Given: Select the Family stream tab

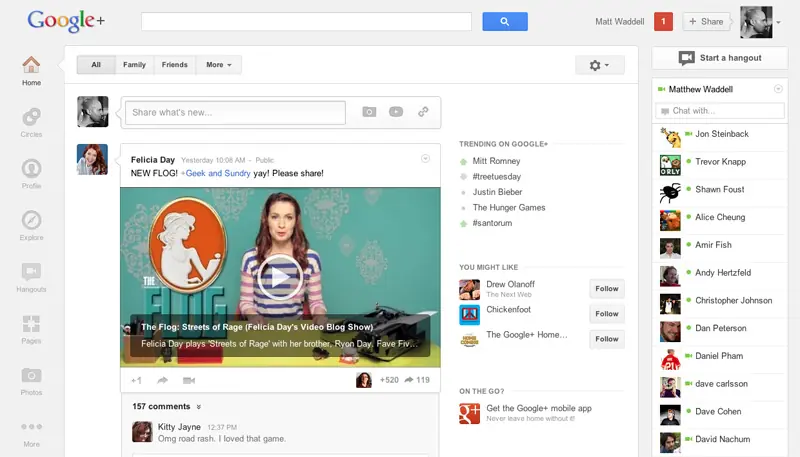Looking at the screenshot, I should click(x=134, y=65).
